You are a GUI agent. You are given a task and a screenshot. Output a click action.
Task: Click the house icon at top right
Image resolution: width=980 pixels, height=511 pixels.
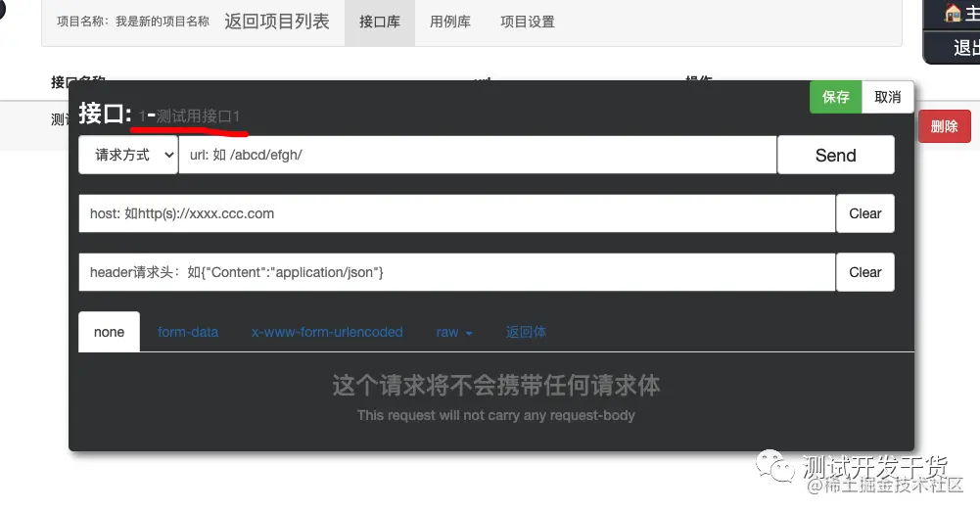(x=954, y=13)
